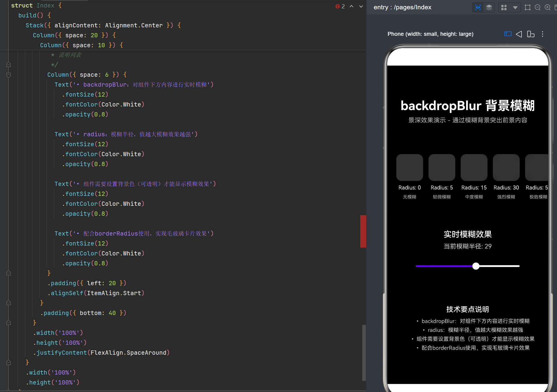557x392 pixels.
Task: Click the 'Stack({ alignContent: Alignment.Center })' line
Action: [x=103, y=25]
